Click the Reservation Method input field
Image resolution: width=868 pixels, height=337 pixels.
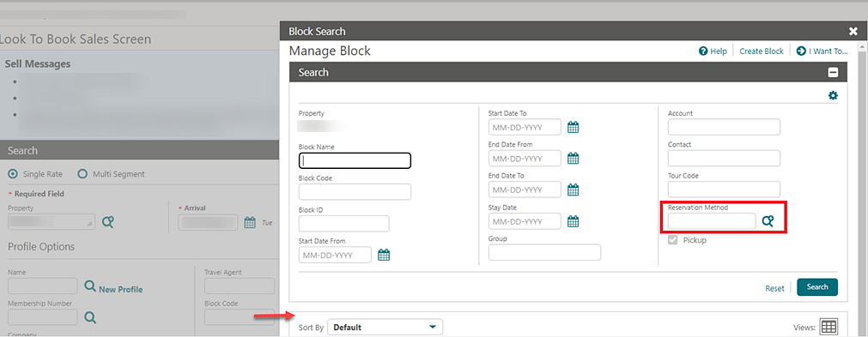coord(712,221)
